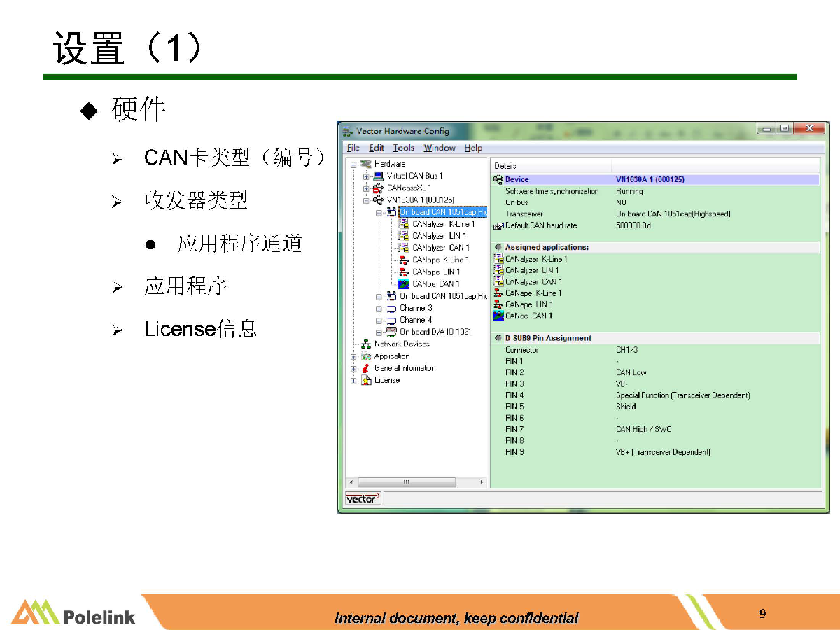Image resolution: width=840 pixels, height=630 pixels.
Task: Click the General information icon
Action: [x=366, y=368]
